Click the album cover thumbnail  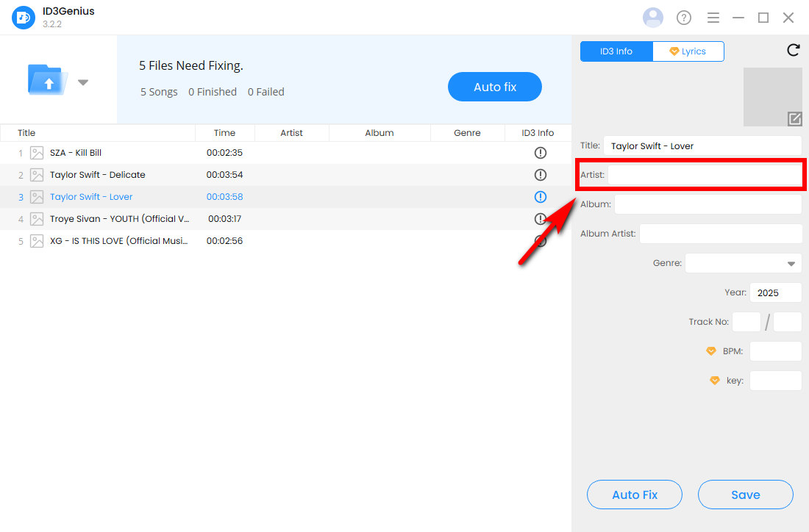click(x=772, y=96)
